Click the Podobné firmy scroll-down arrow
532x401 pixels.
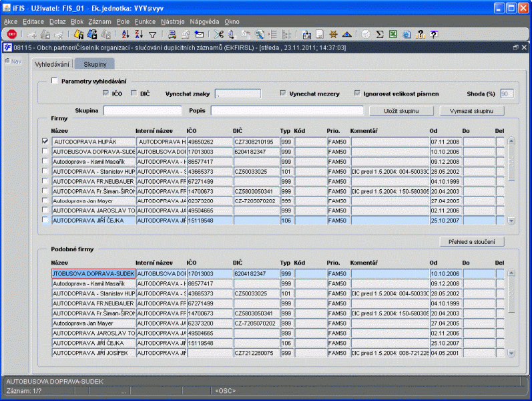tap(511, 354)
